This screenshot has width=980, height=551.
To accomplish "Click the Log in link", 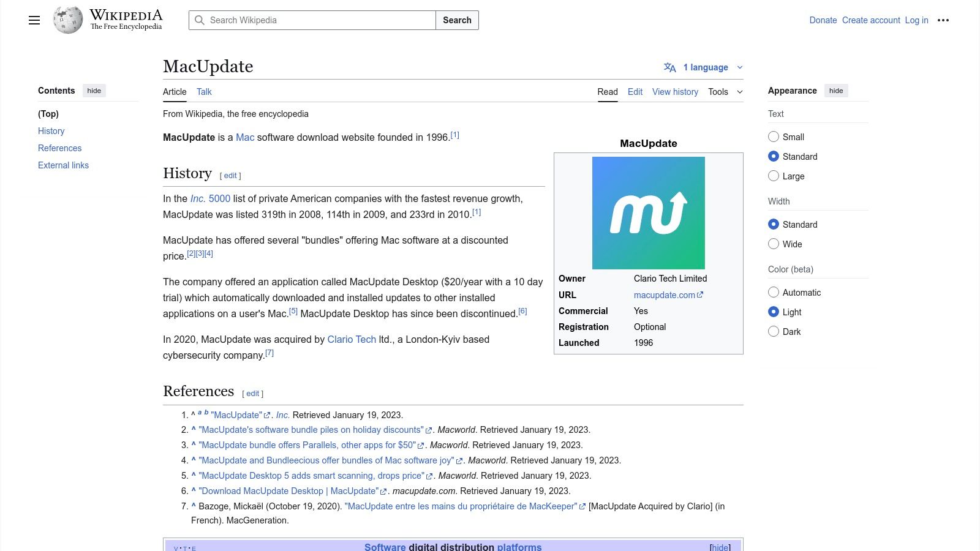I will (917, 20).
